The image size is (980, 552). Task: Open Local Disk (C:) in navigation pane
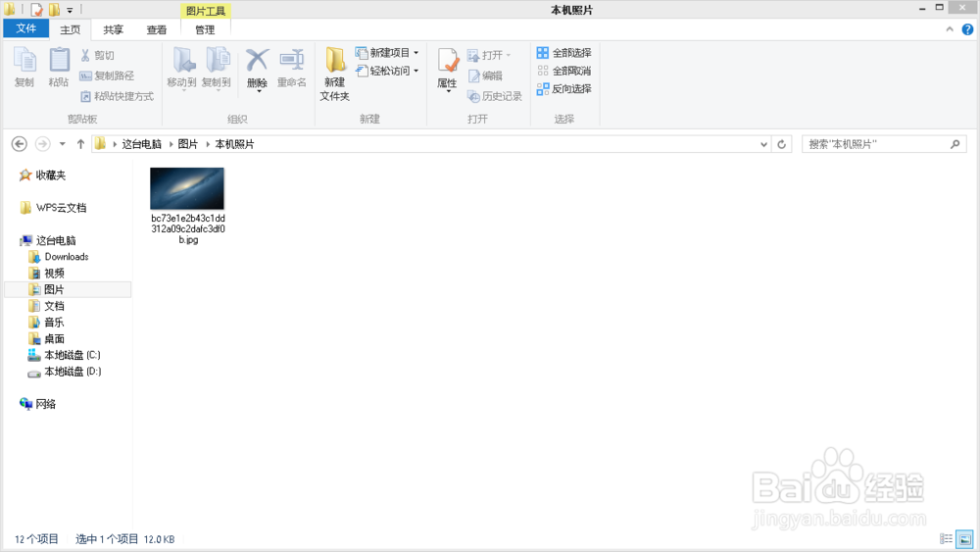[65, 355]
